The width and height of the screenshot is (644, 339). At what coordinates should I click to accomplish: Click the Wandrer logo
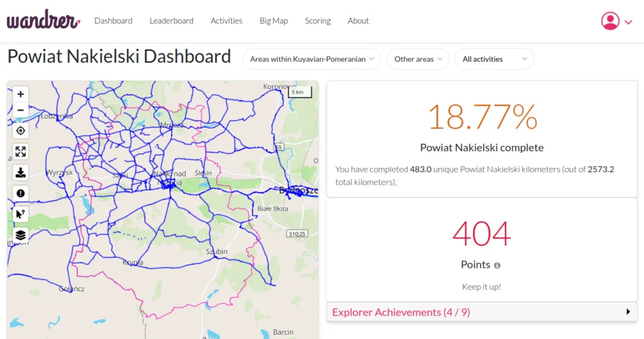click(43, 20)
